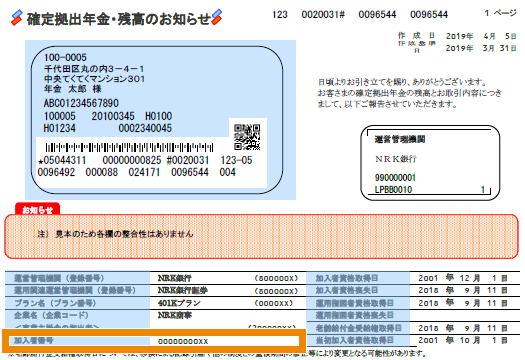Click the 運営管理機関 box with NRK銀行

click(430, 163)
